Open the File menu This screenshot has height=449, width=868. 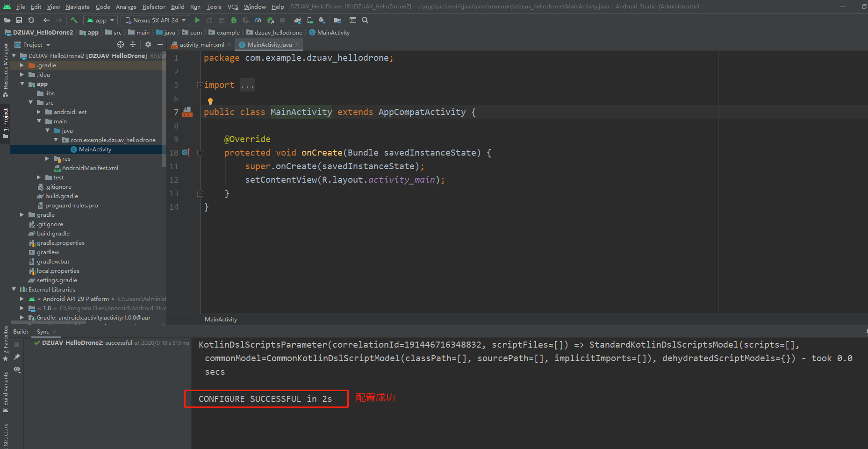(x=21, y=7)
